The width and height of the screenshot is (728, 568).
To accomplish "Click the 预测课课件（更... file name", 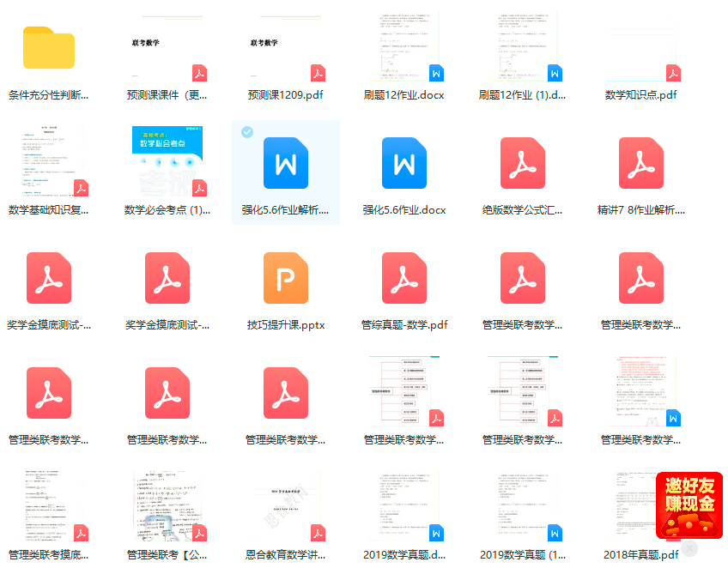I will click(167, 94).
